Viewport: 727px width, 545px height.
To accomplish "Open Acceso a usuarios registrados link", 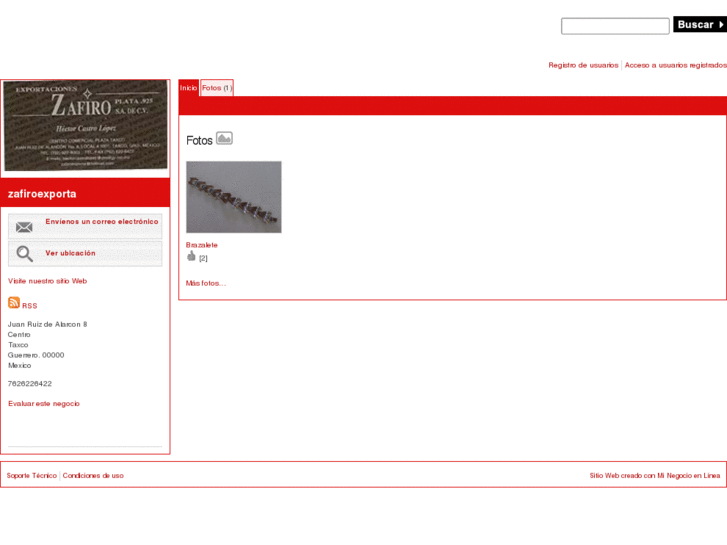I will point(676,65).
